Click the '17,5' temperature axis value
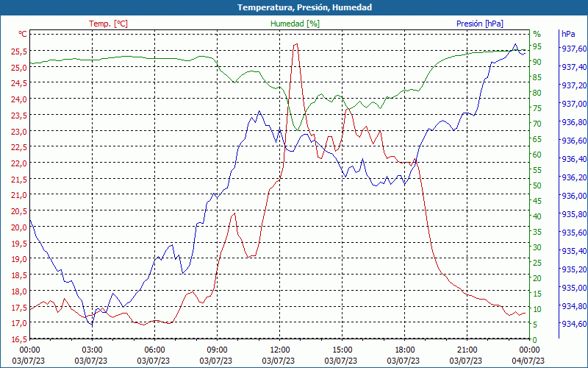Screen dimensions: 588x368 pos(20,308)
